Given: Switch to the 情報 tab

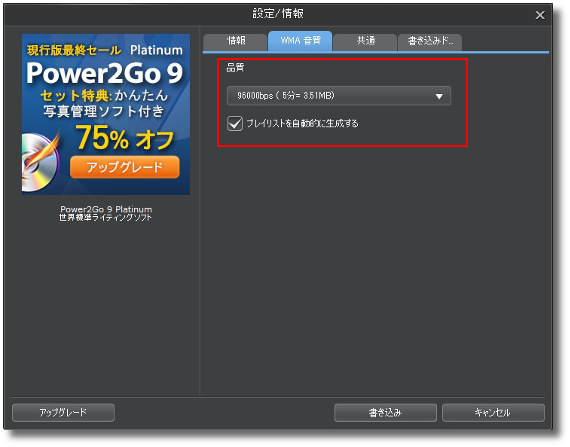Looking at the screenshot, I should [235, 41].
